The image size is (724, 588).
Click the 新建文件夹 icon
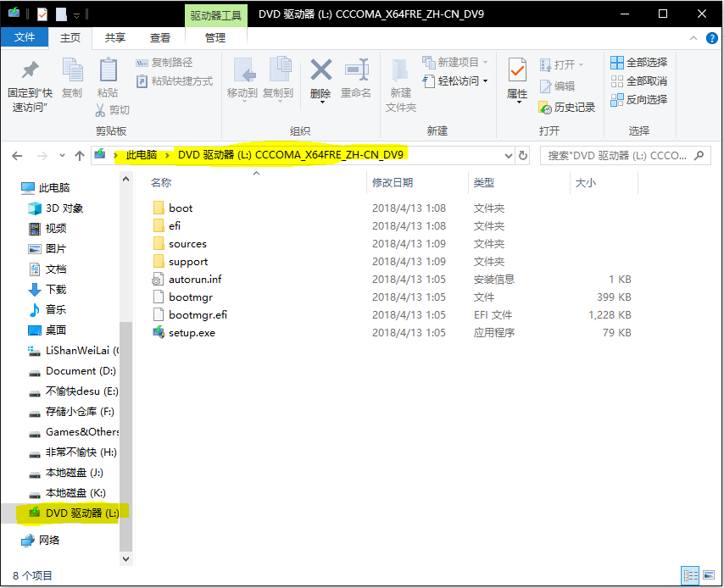400,70
